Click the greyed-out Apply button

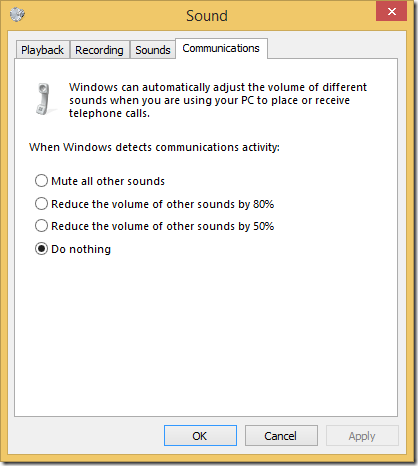(362, 436)
